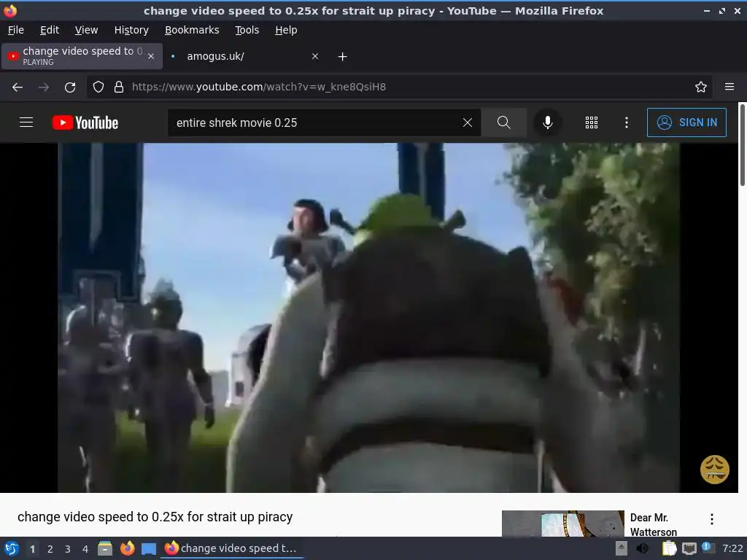This screenshot has width=747, height=560.
Task: Sign in to YouTube
Action: coord(686,122)
